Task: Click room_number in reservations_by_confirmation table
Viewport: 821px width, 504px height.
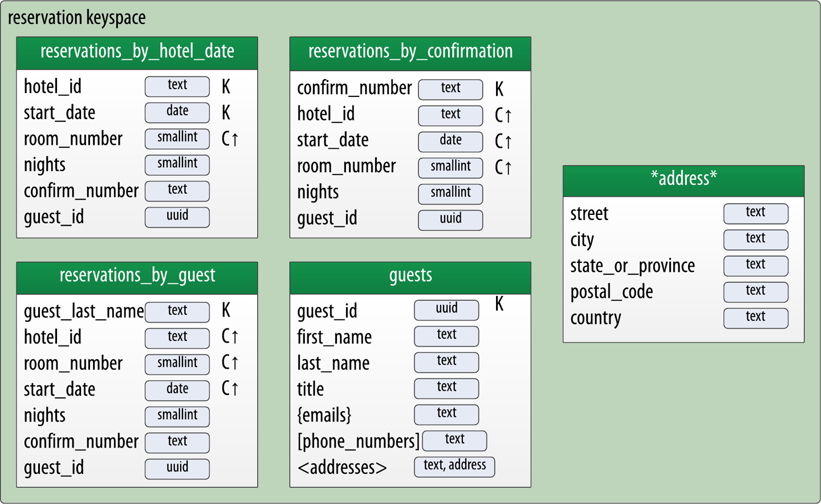Action: (346, 166)
